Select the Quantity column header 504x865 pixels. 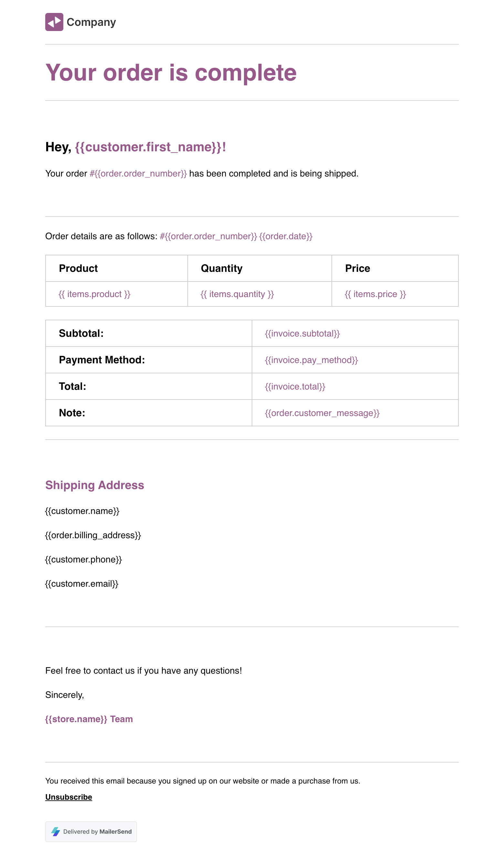point(222,268)
